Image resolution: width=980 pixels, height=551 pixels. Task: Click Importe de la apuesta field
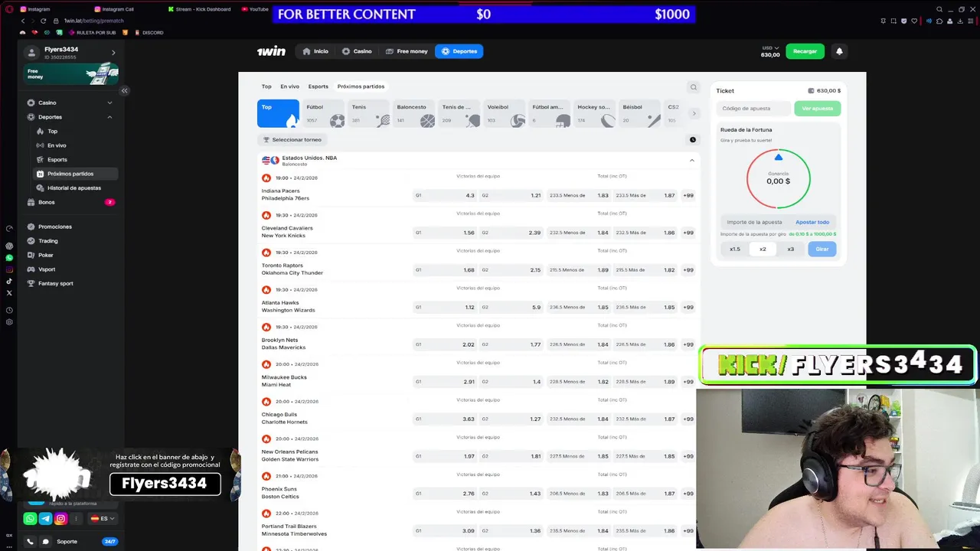click(756, 222)
